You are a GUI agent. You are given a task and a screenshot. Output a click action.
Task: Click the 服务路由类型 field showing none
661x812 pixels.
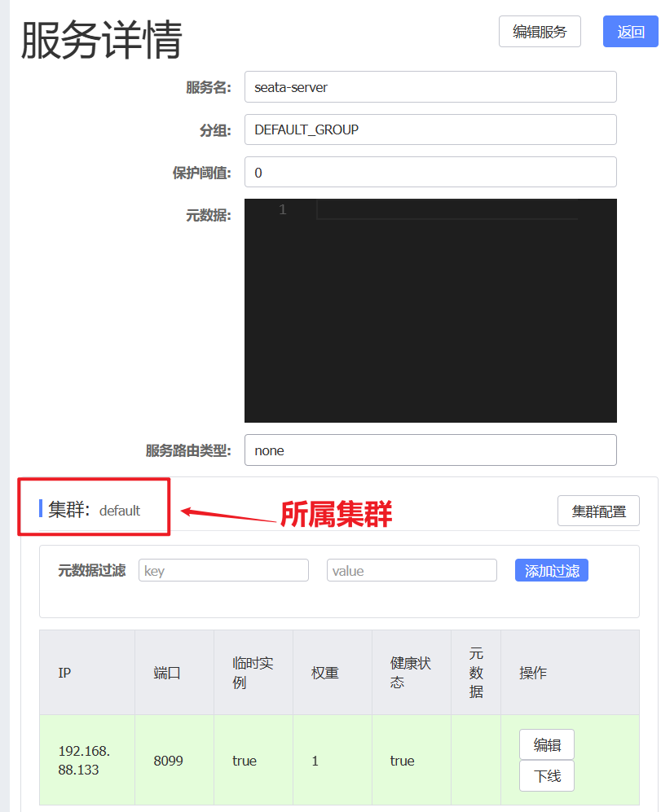[x=430, y=450]
